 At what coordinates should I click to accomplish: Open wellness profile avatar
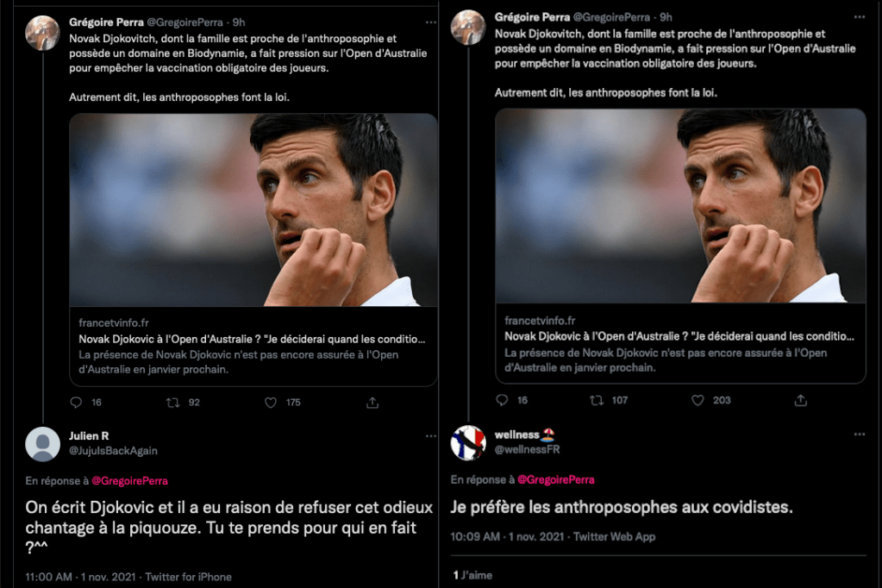468,443
